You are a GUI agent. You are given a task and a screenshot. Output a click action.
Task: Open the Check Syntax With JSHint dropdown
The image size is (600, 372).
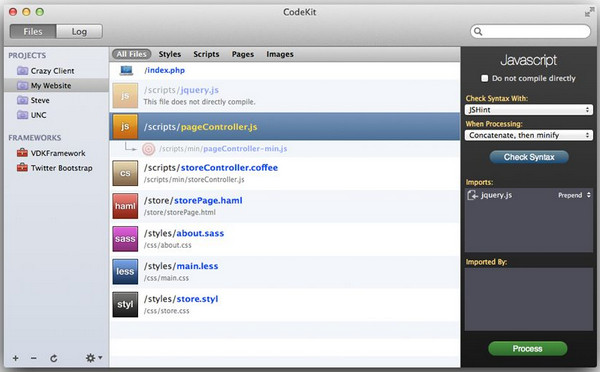(529, 110)
